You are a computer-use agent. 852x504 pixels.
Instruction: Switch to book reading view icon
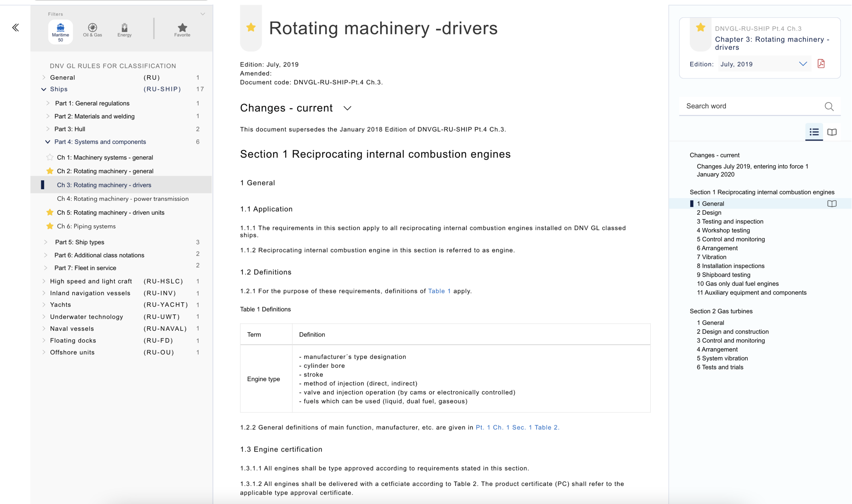(x=832, y=132)
